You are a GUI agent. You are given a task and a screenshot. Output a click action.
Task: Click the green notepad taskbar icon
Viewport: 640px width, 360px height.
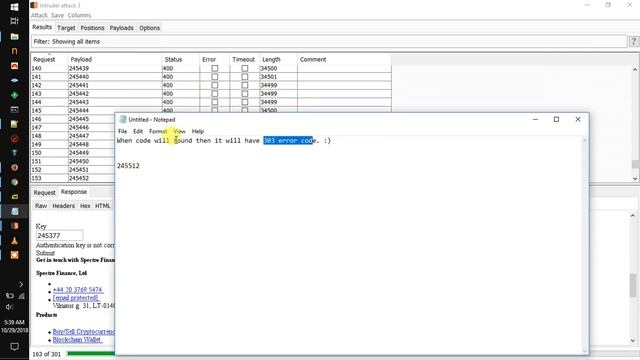(14, 124)
